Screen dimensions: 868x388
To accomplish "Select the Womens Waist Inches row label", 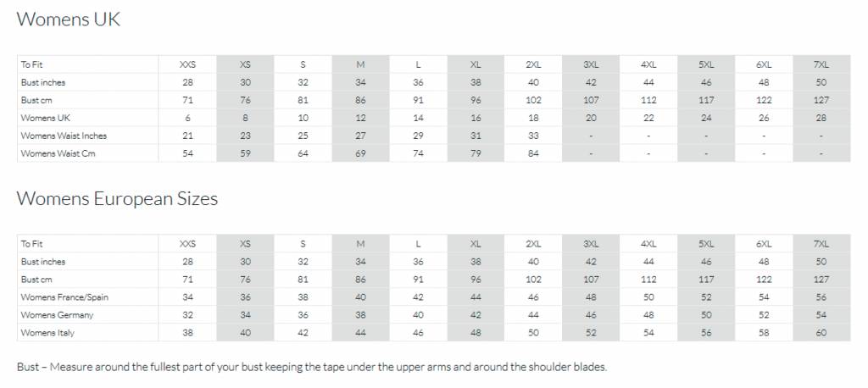I will 64,136.
